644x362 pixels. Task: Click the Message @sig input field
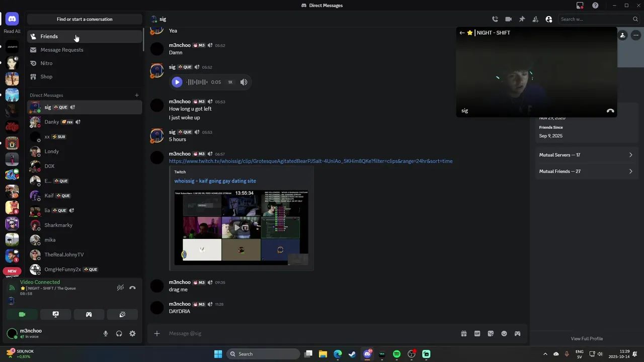point(311,333)
